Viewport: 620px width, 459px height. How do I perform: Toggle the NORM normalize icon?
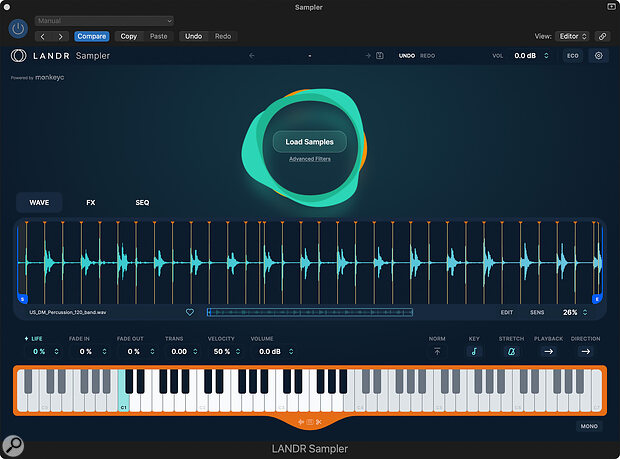point(437,351)
